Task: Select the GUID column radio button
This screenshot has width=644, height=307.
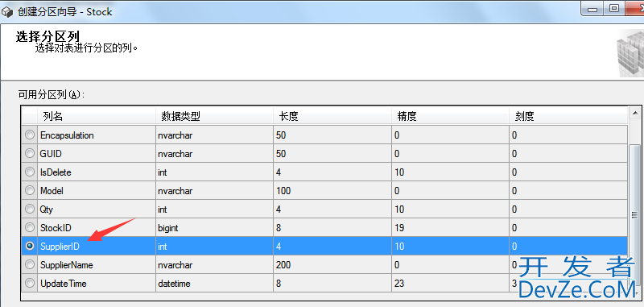Action: 30,153
